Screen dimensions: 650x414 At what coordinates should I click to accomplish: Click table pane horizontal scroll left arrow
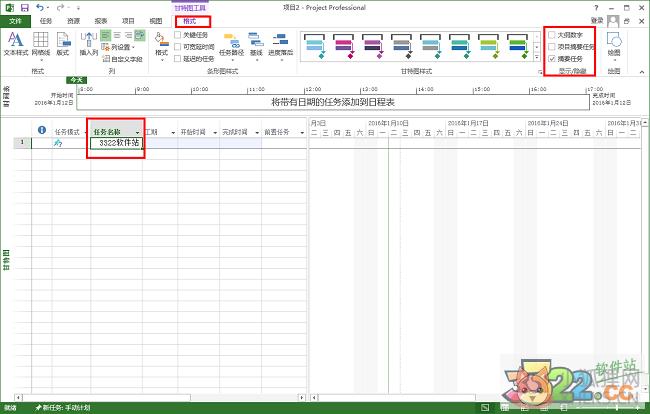(18, 397)
